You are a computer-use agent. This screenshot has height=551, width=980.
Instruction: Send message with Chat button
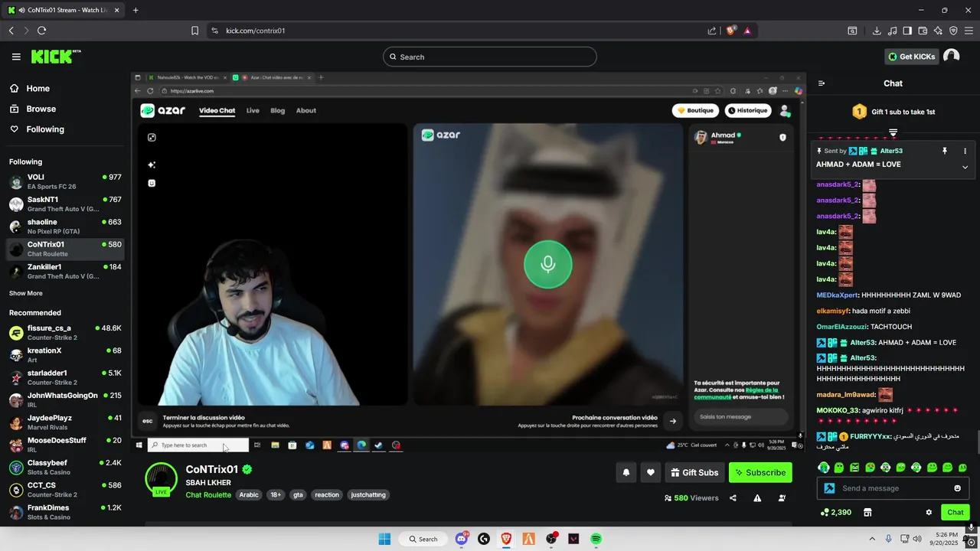pyautogui.click(x=955, y=513)
